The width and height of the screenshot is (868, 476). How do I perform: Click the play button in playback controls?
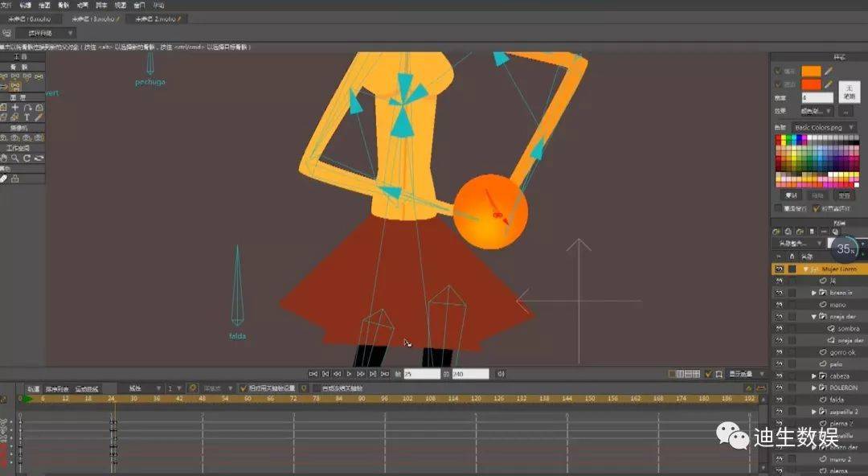tap(349, 374)
